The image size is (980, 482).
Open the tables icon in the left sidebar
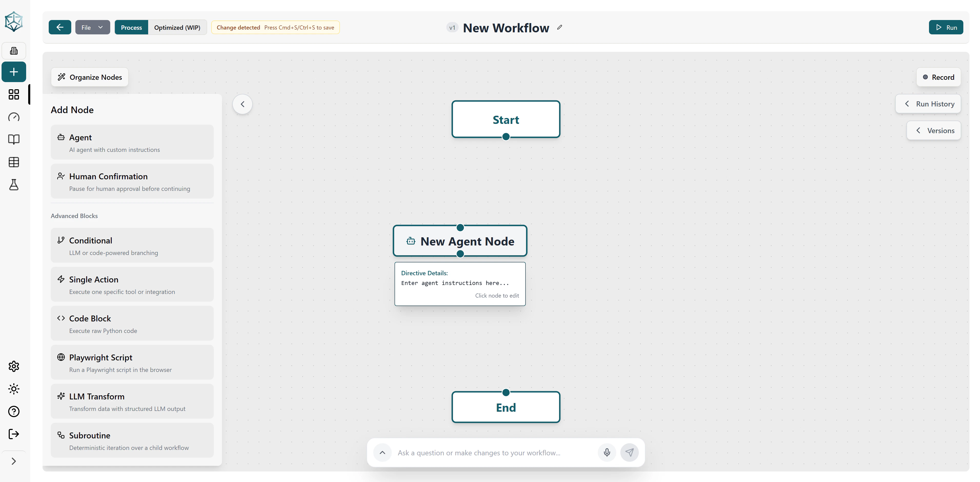click(x=14, y=162)
